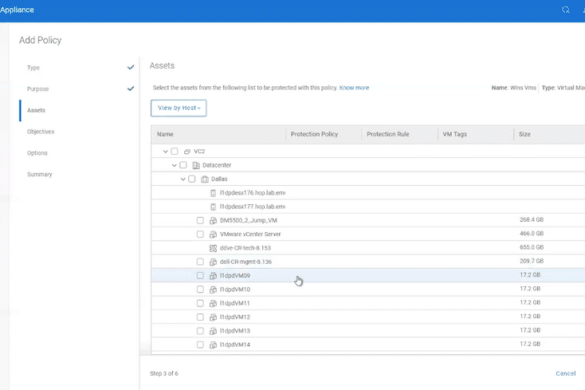This screenshot has width=585, height=390.
Task: Select the Assets step
Action: [36, 110]
